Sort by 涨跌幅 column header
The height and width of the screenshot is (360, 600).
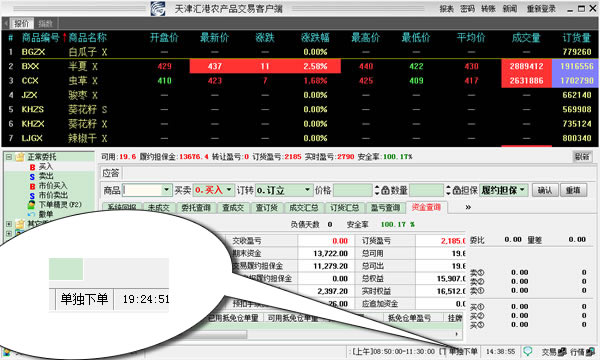coord(315,37)
